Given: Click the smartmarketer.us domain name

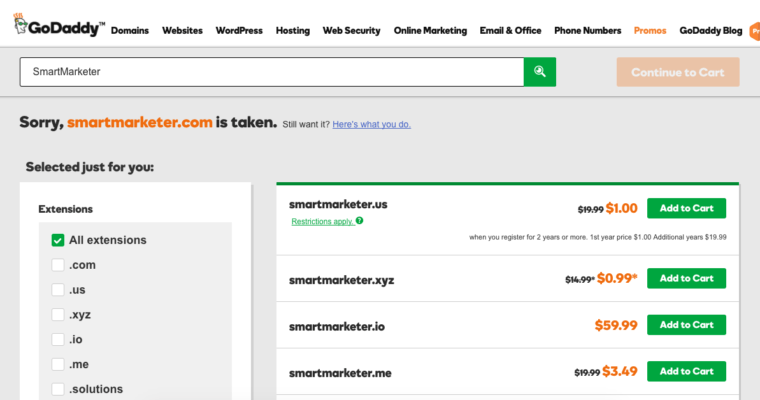Looking at the screenshot, I should 338,205.
